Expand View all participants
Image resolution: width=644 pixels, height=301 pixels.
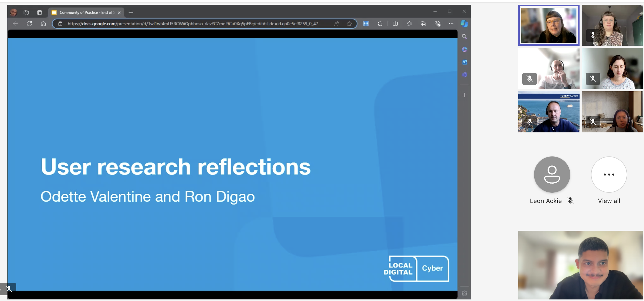pyautogui.click(x=609, y=175)
